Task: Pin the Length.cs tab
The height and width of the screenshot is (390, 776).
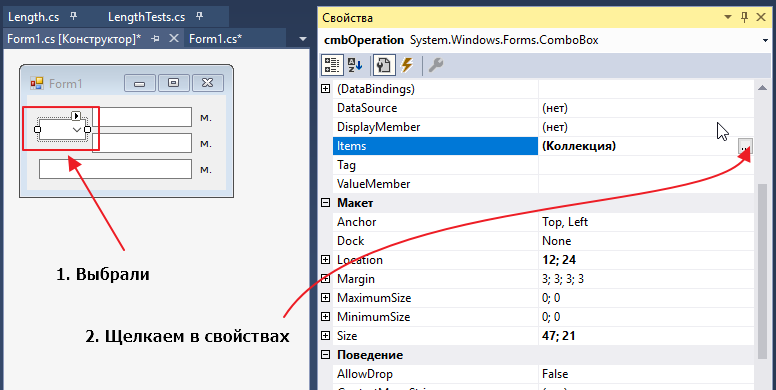Action: [x=73, y=17]
